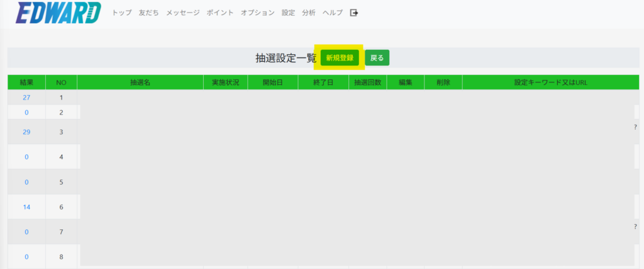Click the 実施状況 column header
This screenshot has width=644, height=269.
click(226, 83)
